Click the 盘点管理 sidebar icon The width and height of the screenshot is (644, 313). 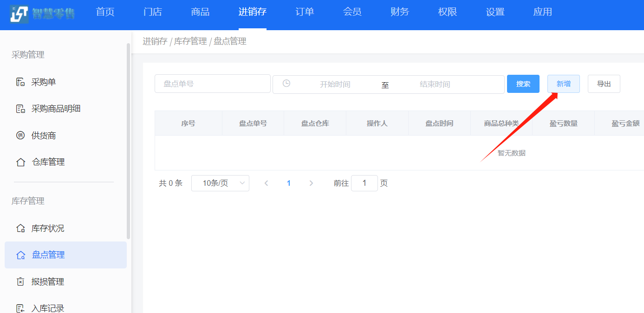click(x=20, y=255)
